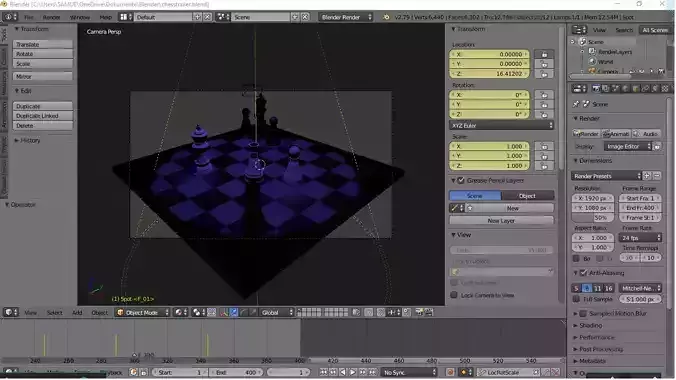Open the Image Editor display dropdown

point(627,147)
